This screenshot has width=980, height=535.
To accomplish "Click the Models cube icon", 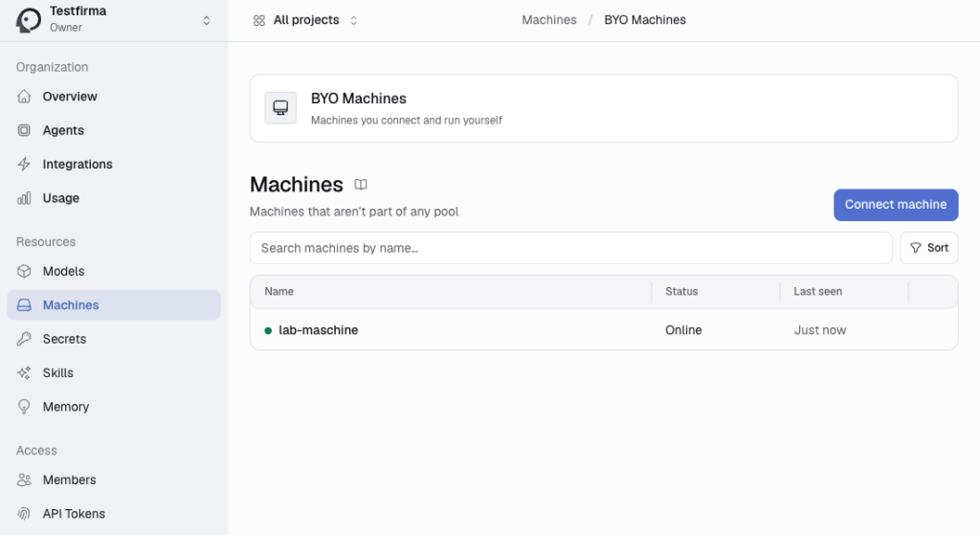I will tap(24, 271).
